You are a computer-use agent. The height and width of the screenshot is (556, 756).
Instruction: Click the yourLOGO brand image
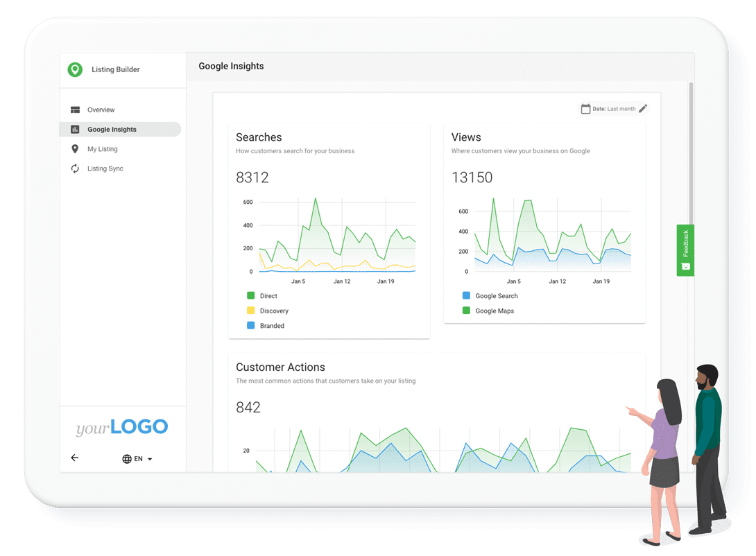click(x=122, y=427)
